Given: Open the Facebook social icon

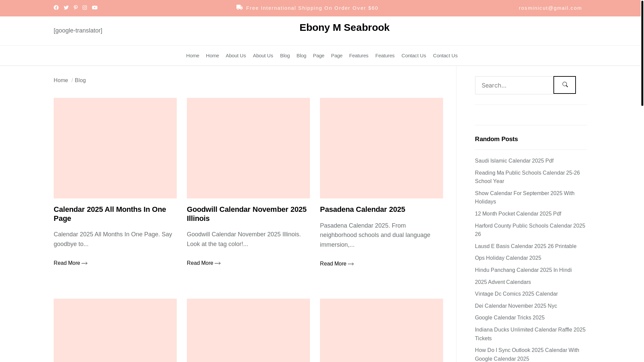Looking at the screenshot, I should coord(56,7).
